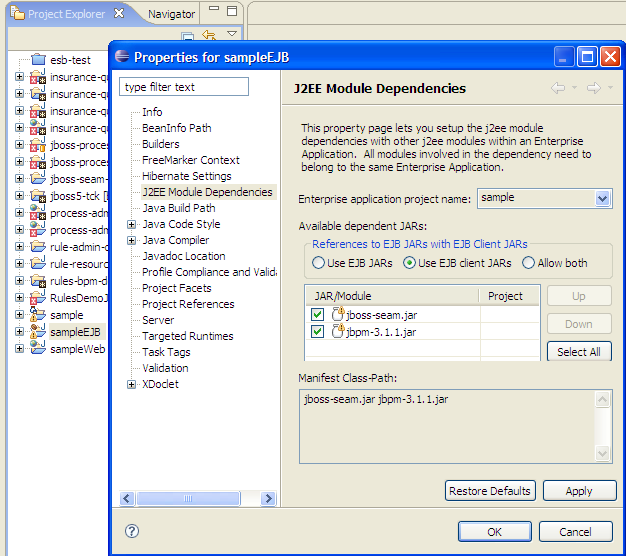The width and height of the screenshot is (626, 556).
Task: Minimize the Project Explorer view
Action: point(214,8)
